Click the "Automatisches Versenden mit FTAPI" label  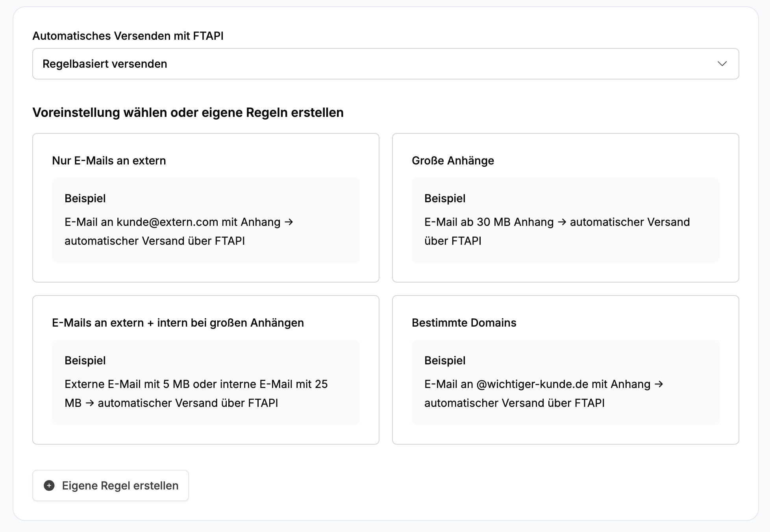[128, 36]
